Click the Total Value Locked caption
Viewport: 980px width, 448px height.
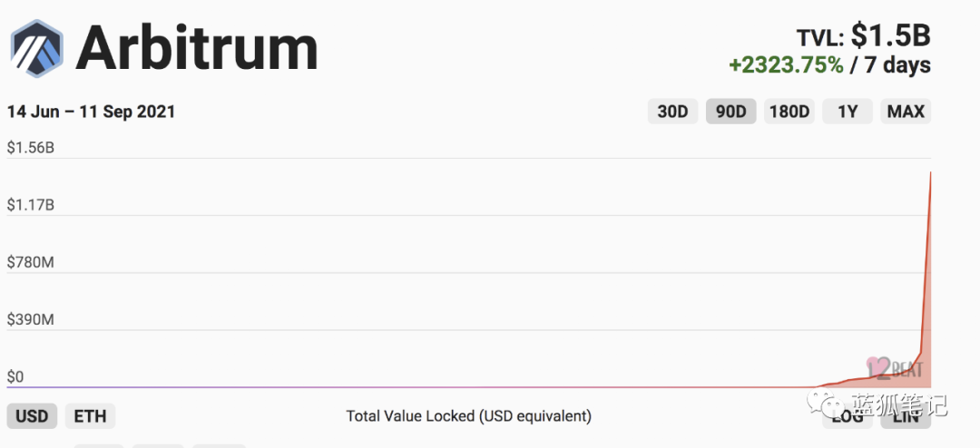(x=468, y=416)
